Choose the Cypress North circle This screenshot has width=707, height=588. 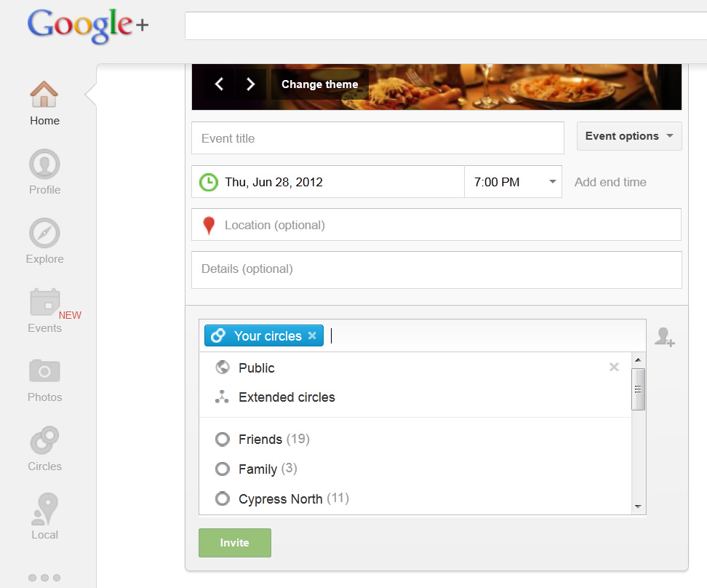coord(223,498)
